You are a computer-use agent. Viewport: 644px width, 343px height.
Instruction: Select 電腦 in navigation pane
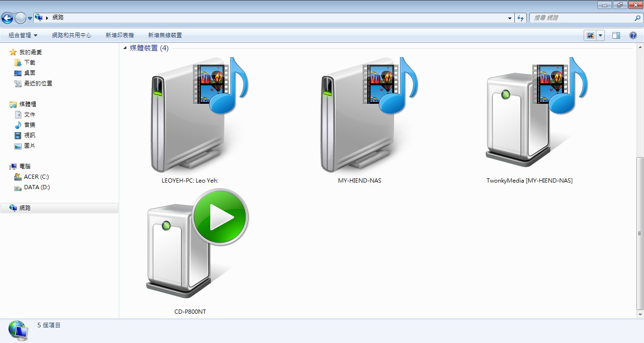click(25, 167)
